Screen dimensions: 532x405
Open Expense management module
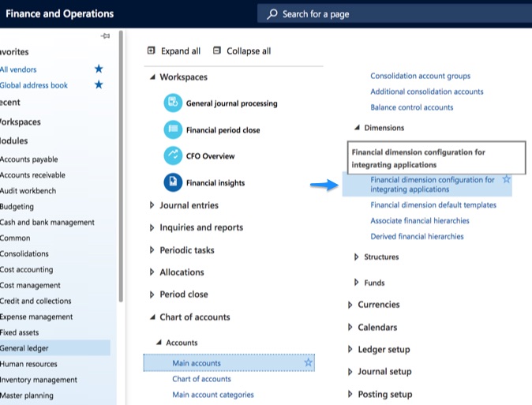click(36, 317)
